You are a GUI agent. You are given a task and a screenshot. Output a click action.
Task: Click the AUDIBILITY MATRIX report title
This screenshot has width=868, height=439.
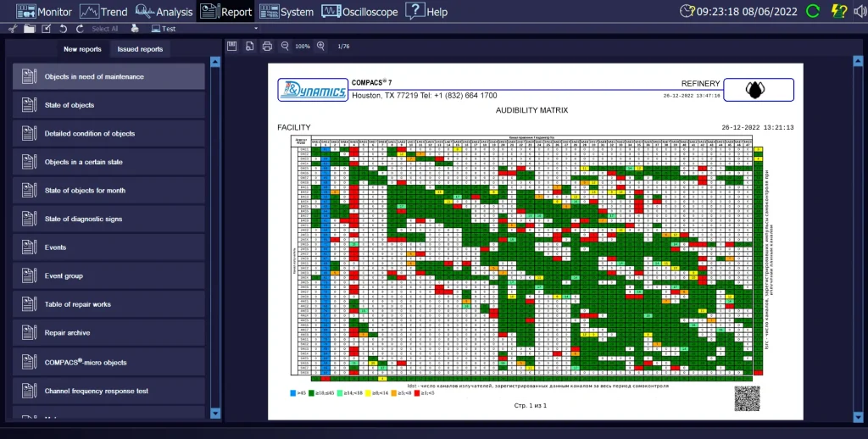(531, 111)
